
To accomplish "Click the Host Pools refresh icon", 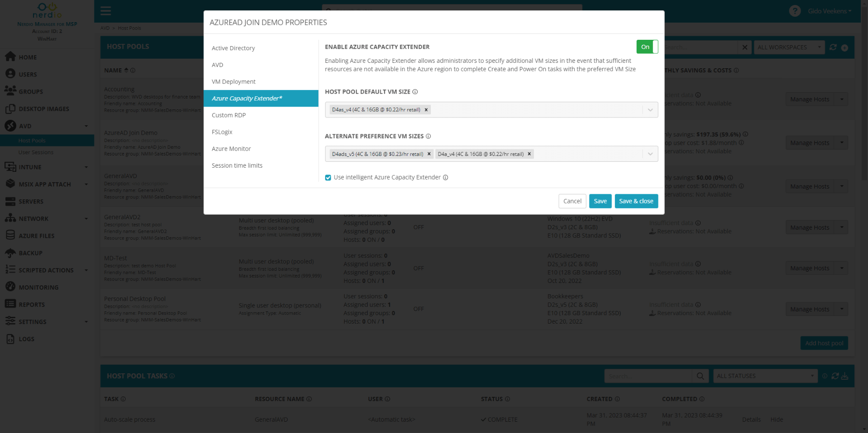I will [x=833, y=47].
